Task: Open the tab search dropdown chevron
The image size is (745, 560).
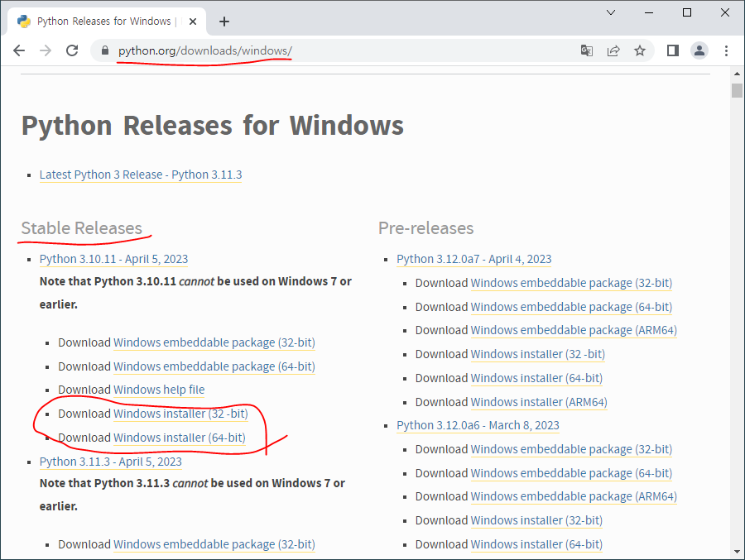Action: click(x=611, y=12)
